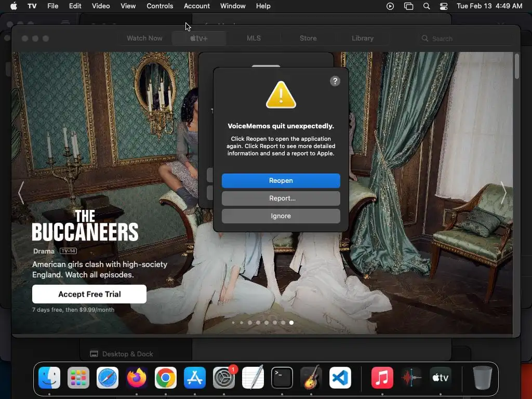Open Finder from the Dock
Image resolution: width=532 pixels, height=399 pixels.
(x=49, y=377)
